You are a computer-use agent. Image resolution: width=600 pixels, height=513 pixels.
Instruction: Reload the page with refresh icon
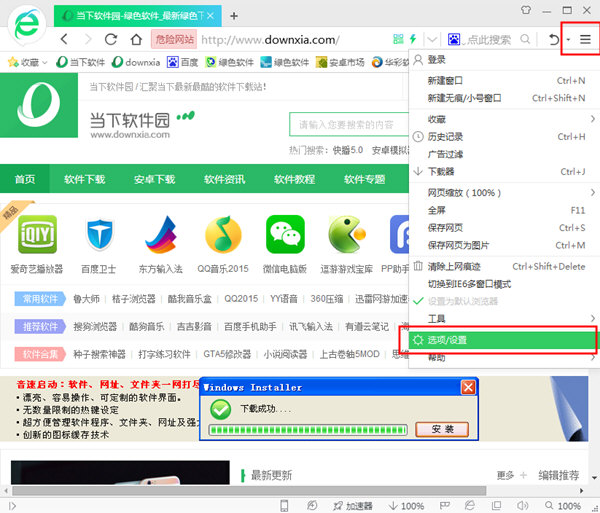tap(111, 39)
